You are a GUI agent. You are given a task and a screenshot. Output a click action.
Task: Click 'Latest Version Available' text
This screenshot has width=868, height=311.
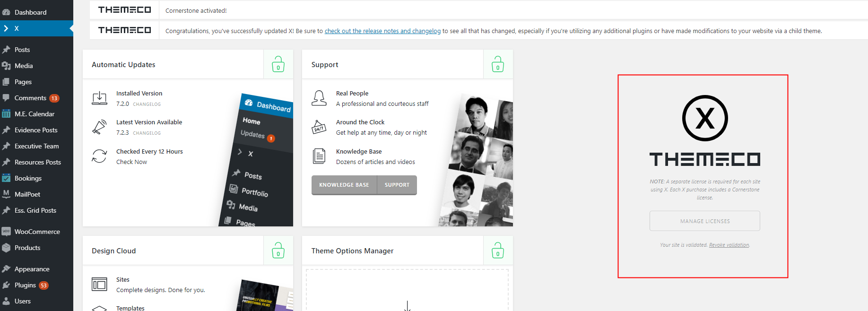149,122
